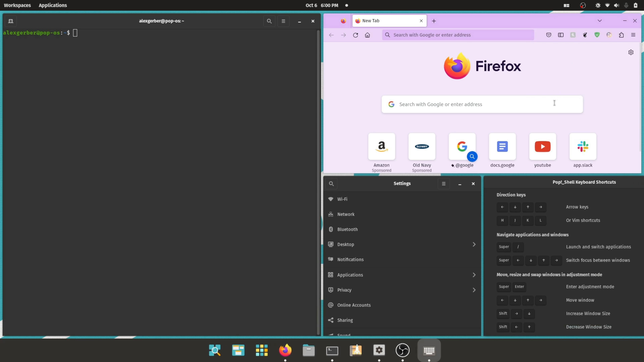644x362 pixels.
Task: Click Firefox address bar field
Action: 458,35
